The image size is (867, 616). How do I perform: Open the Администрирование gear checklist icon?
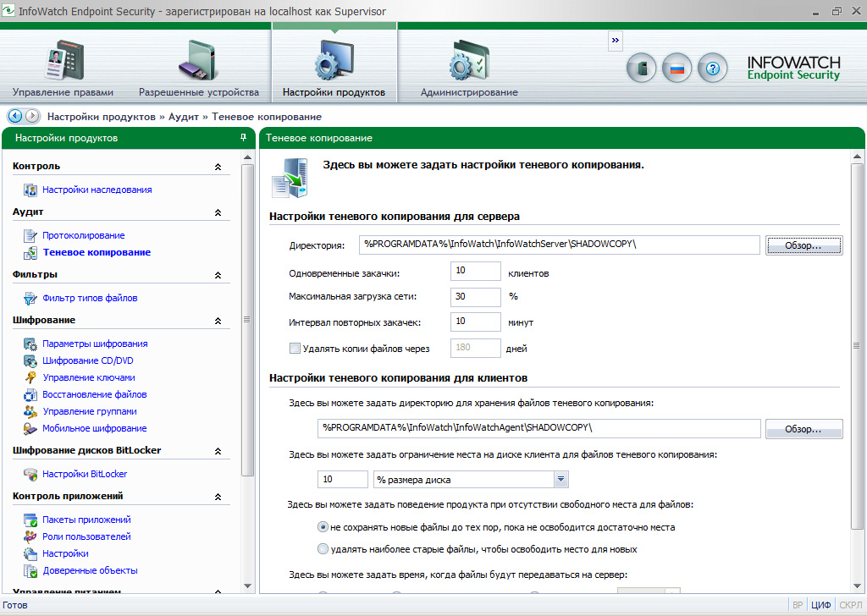pyautogui.click(x=469, y=61)
